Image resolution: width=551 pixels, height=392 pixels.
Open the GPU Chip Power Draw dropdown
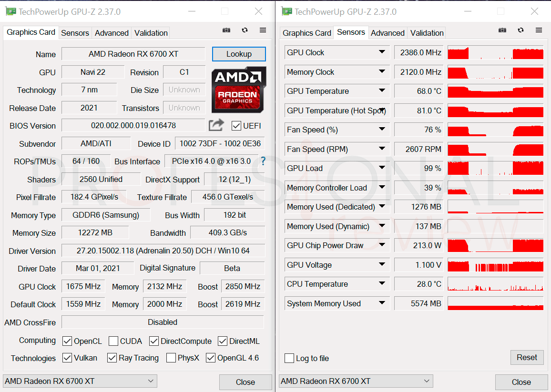[x=382, y=245]
